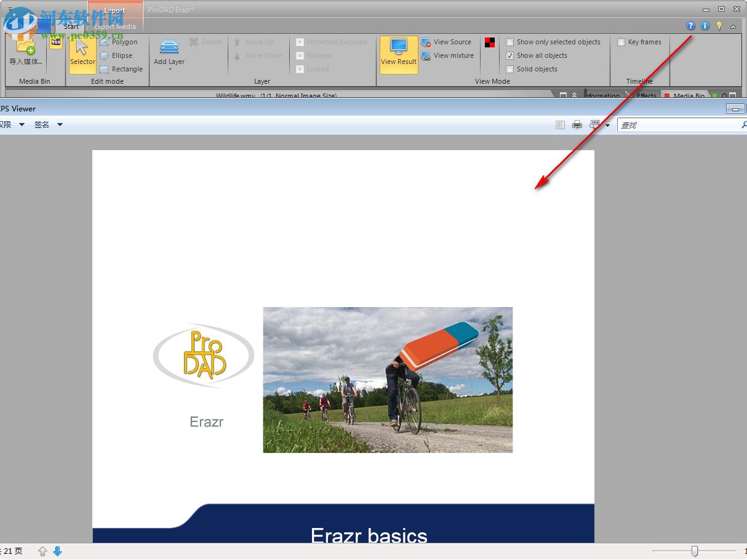Choose the Rectangle edit mode
Image resolution: width=747 pixels, height=560 pixels.
pyautogui.click(x=121, y=69)
